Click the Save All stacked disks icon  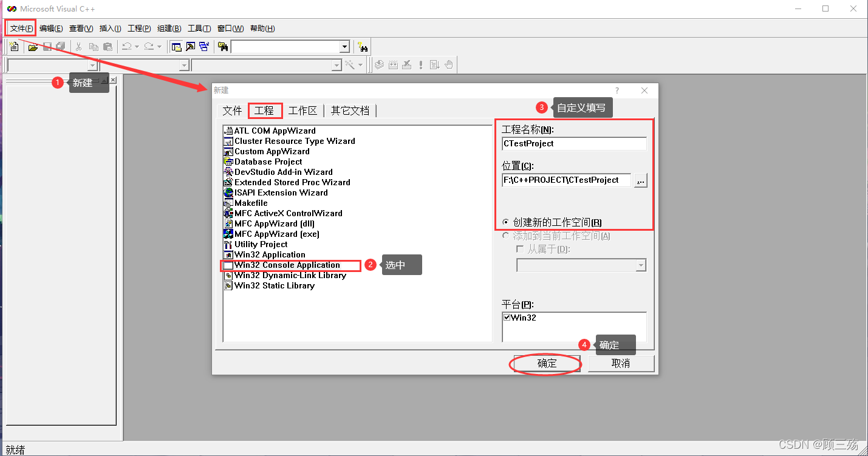pos(61,47)
